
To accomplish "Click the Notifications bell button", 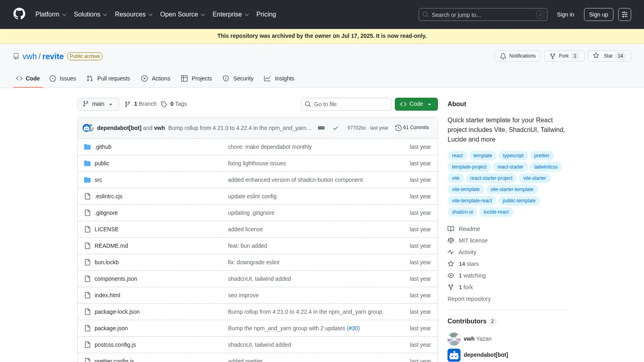I will [x=518, y=56].
